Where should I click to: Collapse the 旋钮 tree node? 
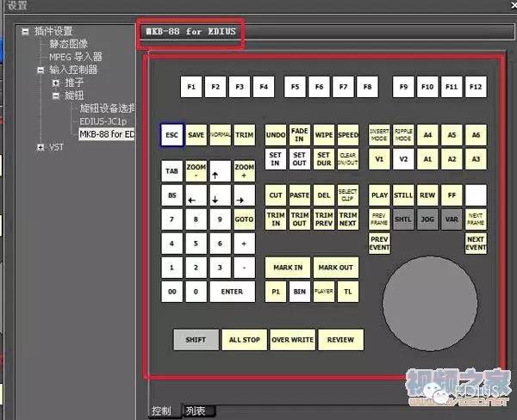[x=56, y=96]
